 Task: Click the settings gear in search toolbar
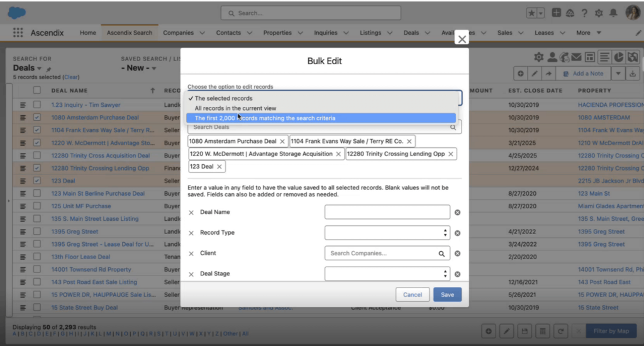(x=538, y=57)
